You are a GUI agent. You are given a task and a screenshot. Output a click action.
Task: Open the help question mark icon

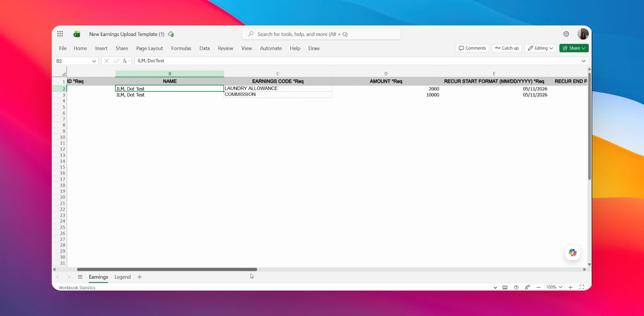[x=516, y=287]
